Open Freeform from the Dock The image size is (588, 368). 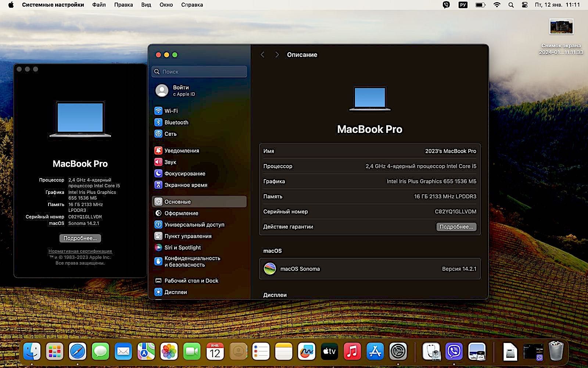pos(306,351)
